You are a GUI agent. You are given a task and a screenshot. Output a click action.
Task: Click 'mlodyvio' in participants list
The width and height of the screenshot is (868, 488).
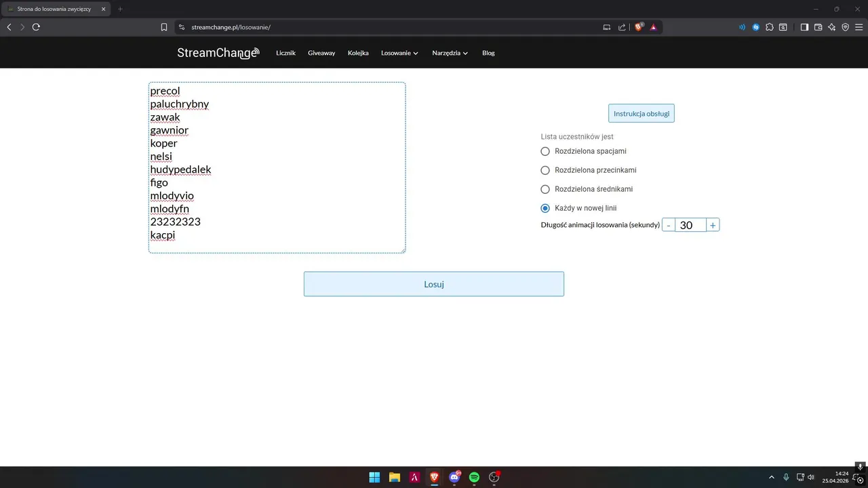[x=172, y=196]
